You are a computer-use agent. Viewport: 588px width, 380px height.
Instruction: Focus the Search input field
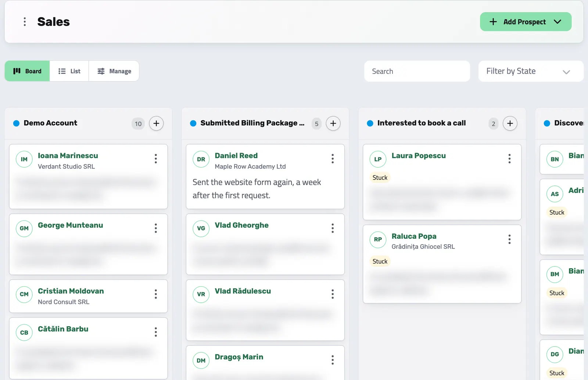tap(417, 71)
